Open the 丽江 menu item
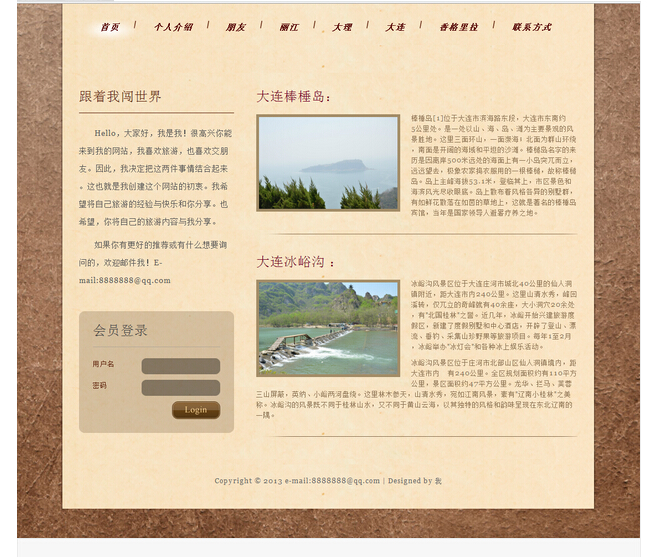Viewport: 665px width, 557px height. 289,27
